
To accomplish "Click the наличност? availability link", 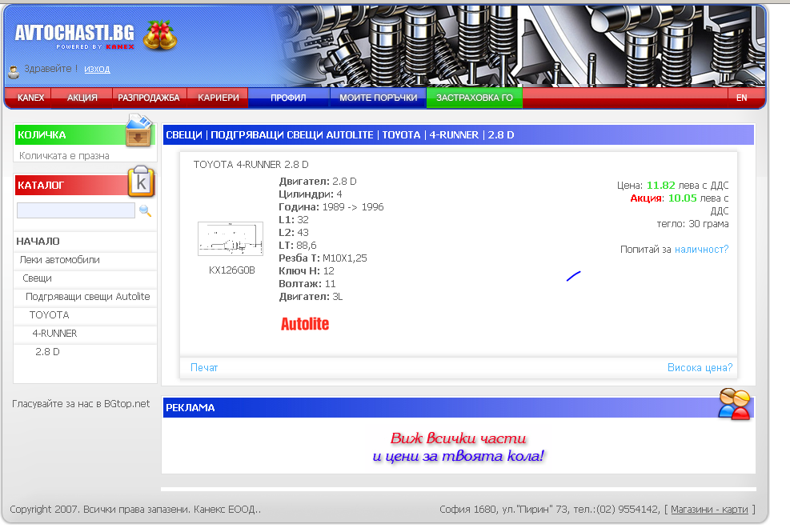I will 701,250.
